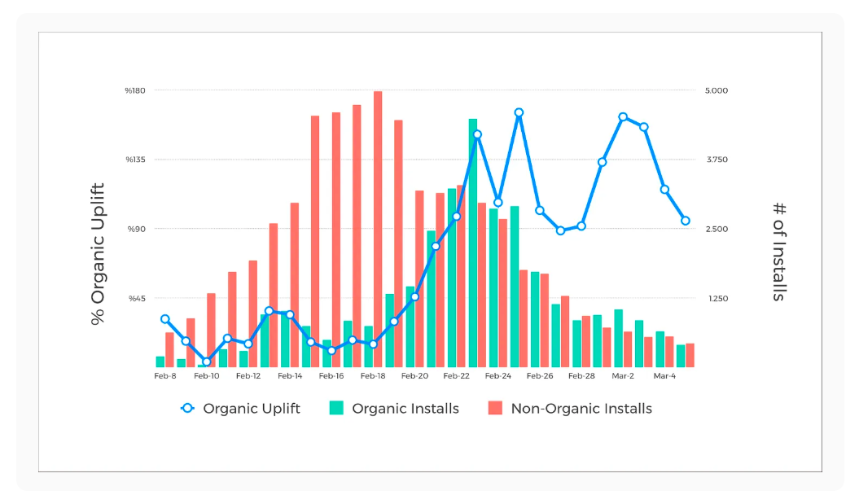
Task: Click the 5.000 gridline label on right axis
Action: tap(719, 90)
